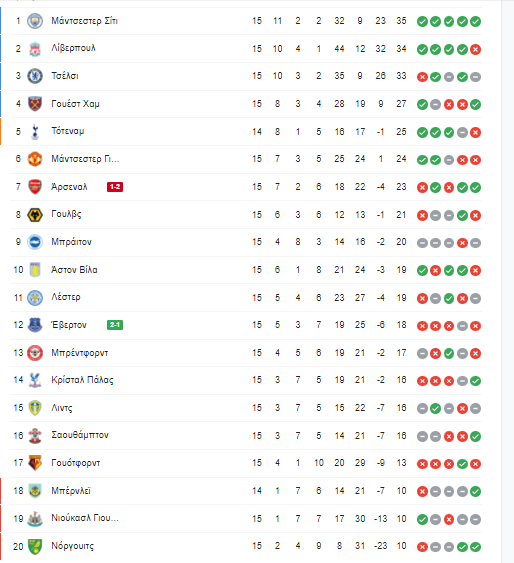Click Chelsea's first red loss form icon
This screenshot has height=563, width=514.
422,77
